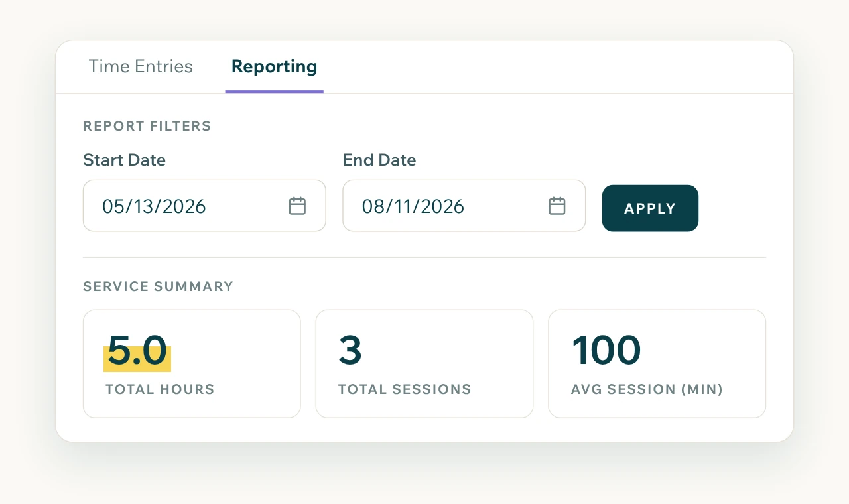Click the Start Date label
The width and height of the screenshot is (849, 504).
pyautogui.click(x=124, y=160)
